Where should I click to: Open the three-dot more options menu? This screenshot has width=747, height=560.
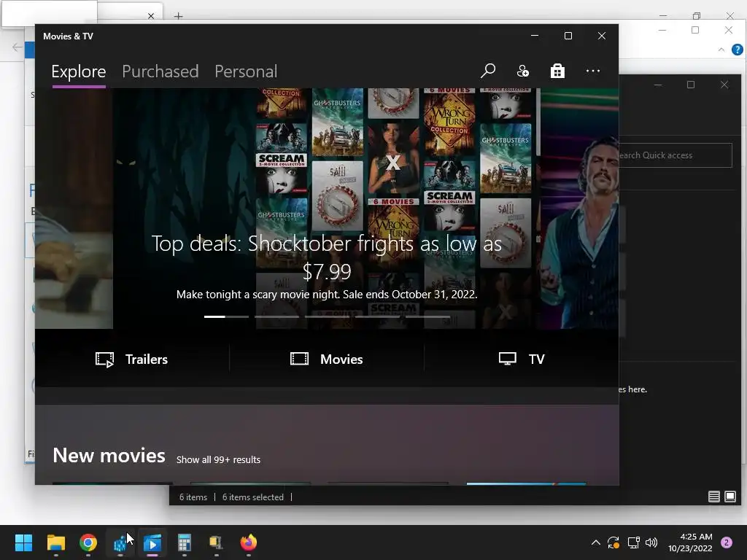(592, 71)
